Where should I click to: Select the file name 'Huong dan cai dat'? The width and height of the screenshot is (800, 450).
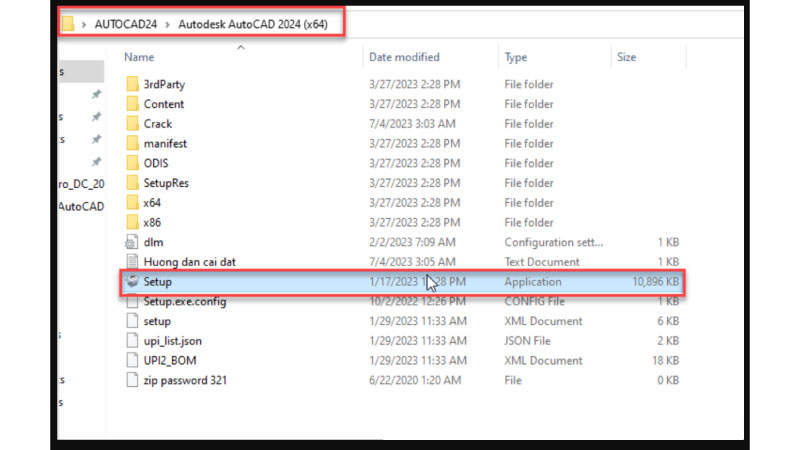pos(189,262)
